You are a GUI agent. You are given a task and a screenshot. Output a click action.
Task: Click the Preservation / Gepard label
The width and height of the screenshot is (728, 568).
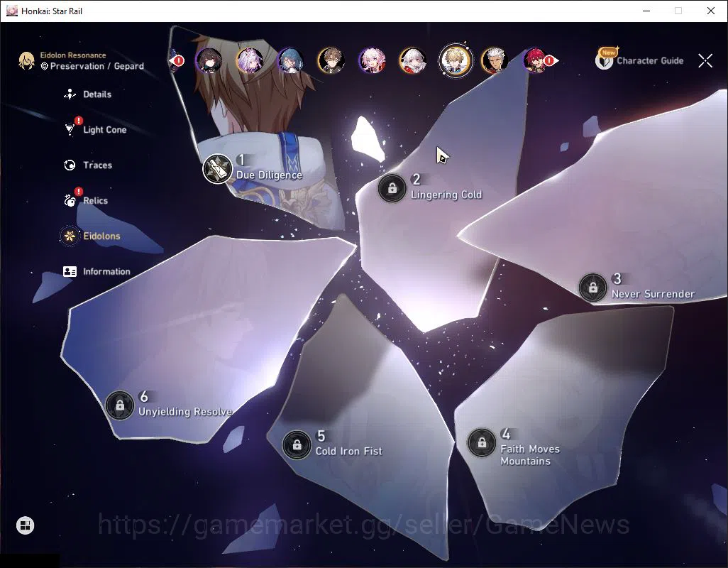coord(97,67)
